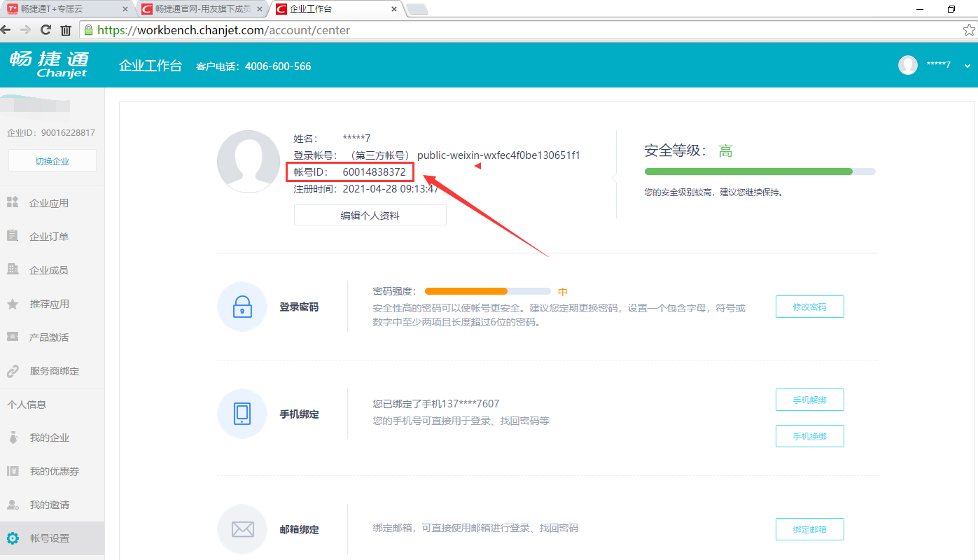Open a new browser tab
978x560 pixels.
[x=417, y=9]
